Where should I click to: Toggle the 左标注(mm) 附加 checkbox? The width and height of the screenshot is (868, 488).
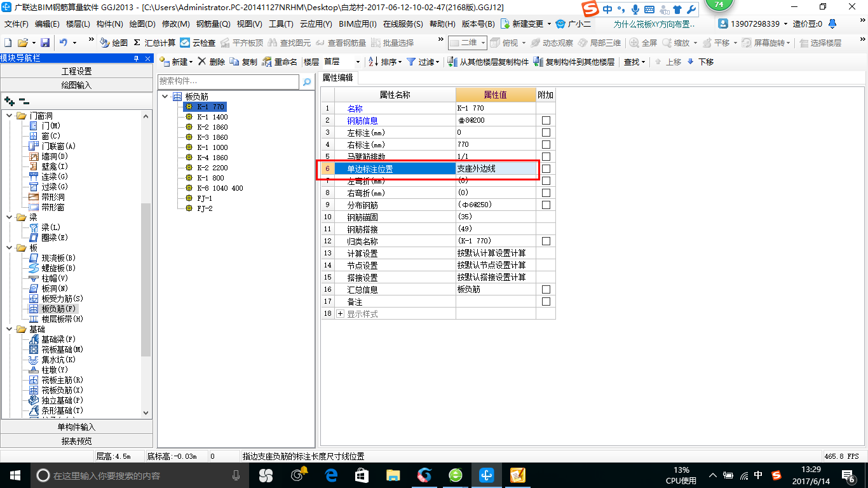pyautogui.click(x=546, y=132)
